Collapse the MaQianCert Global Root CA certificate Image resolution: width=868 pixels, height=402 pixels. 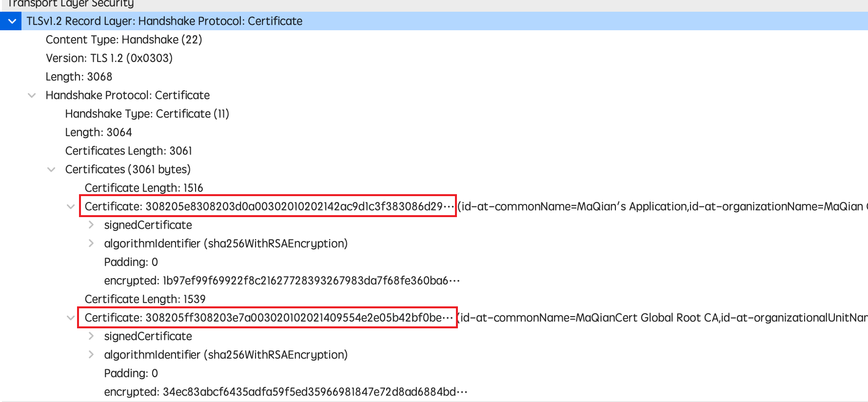[x=71, y=318]
